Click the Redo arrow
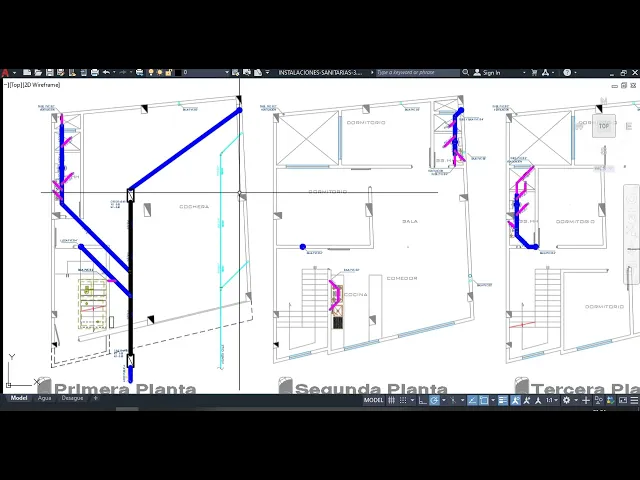 (x=123, y=73)
